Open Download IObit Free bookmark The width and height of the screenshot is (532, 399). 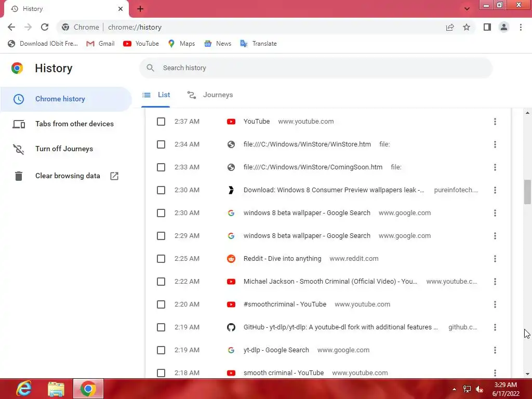pyautogui.click(x=43, y=44)
